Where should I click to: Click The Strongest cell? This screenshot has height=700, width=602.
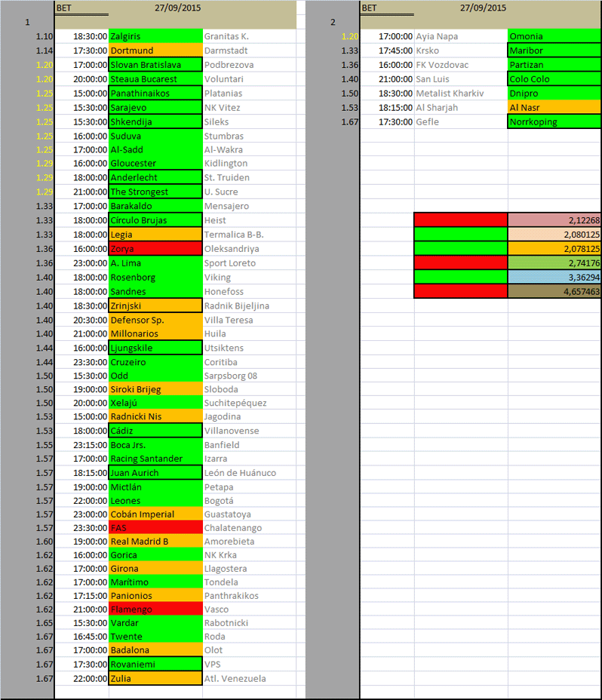coord(155,192)
